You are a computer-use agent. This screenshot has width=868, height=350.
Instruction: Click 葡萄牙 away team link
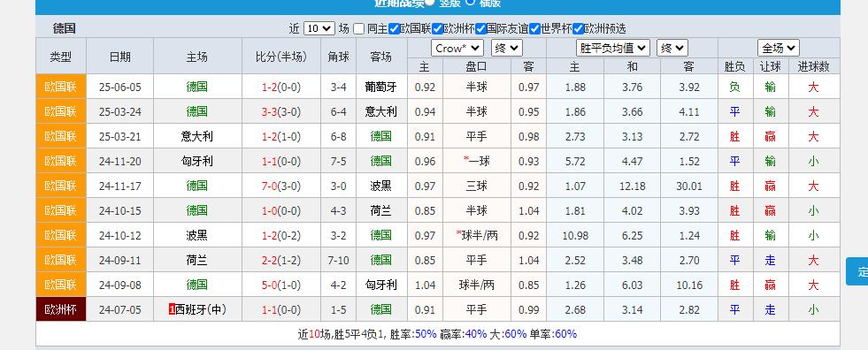pyautogui.click(x=380, y=87)
